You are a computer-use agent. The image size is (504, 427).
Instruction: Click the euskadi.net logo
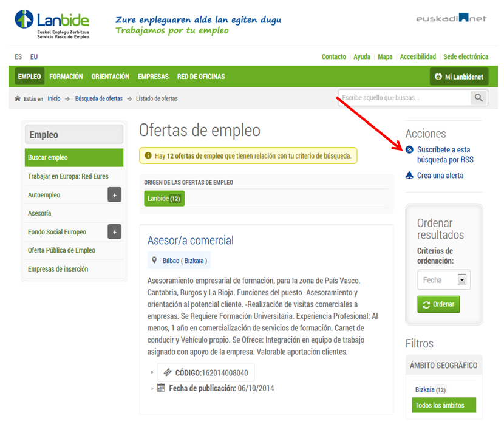click(x=451, y=19)
